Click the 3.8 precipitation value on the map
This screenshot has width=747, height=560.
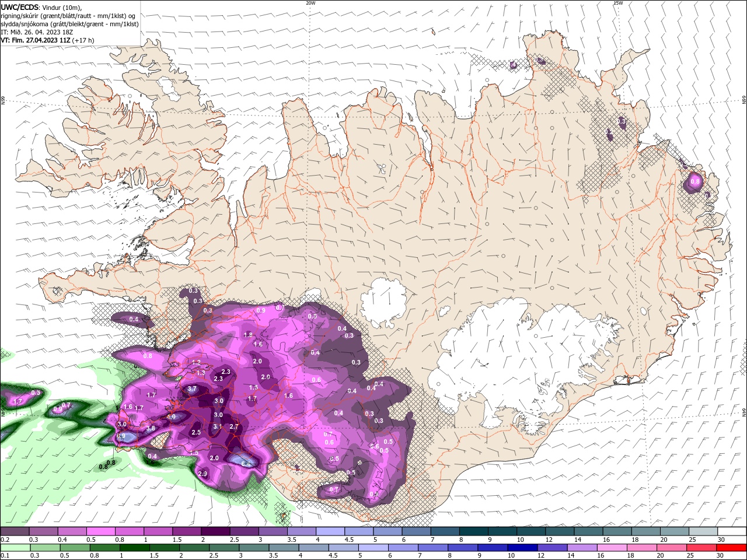151,429
